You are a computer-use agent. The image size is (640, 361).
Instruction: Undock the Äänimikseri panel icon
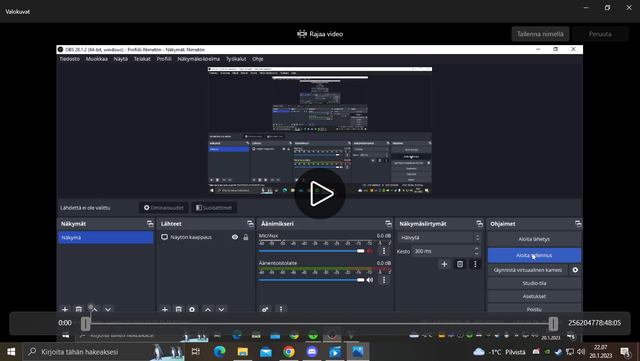388,224
